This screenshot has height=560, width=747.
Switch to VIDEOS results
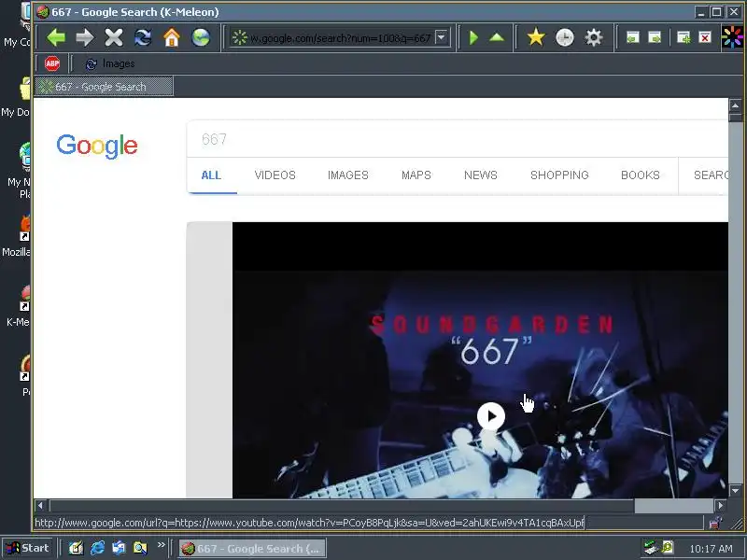(275, 175)
